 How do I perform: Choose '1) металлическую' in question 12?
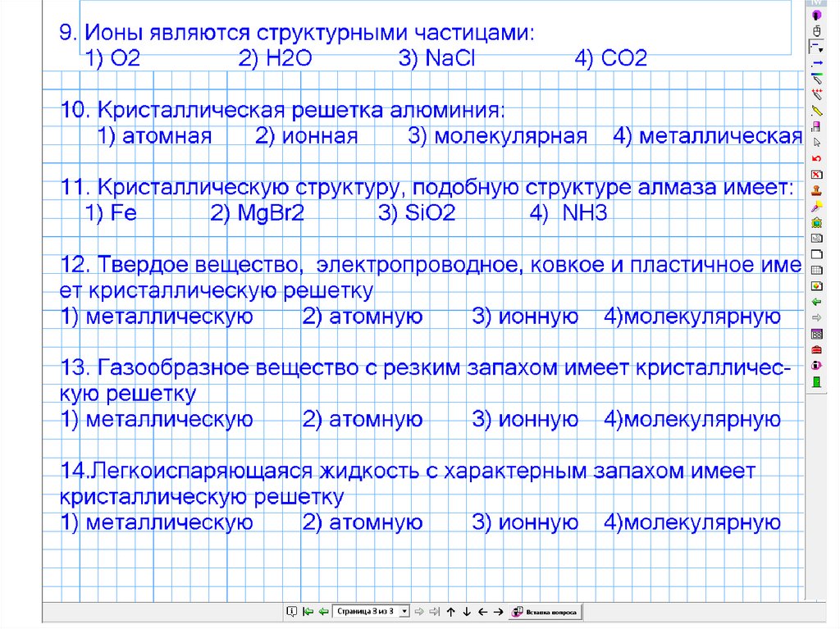click(x=157, y=317)
